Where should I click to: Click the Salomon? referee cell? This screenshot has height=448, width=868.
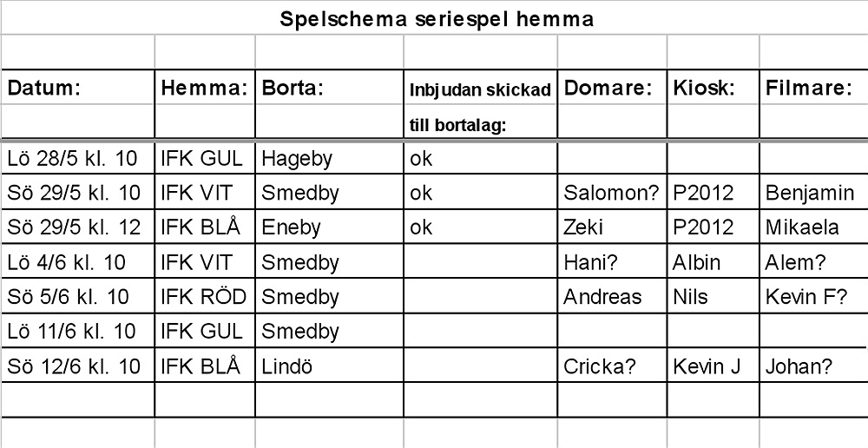click(612, 192)
